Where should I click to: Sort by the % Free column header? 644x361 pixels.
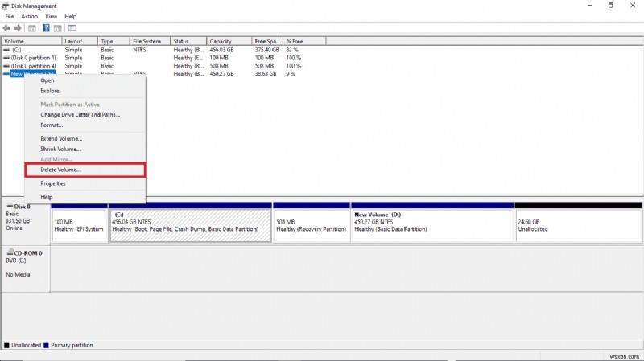tap(304, 41)
